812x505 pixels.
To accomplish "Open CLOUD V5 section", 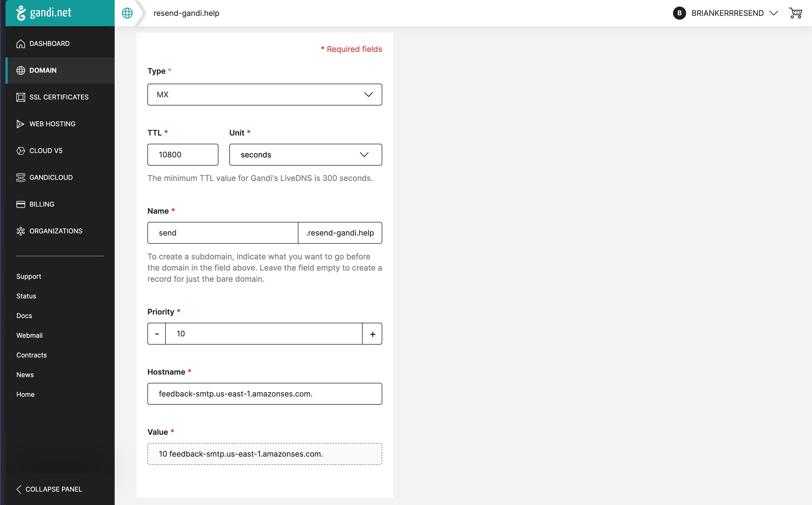I will (x=60, y=151).
